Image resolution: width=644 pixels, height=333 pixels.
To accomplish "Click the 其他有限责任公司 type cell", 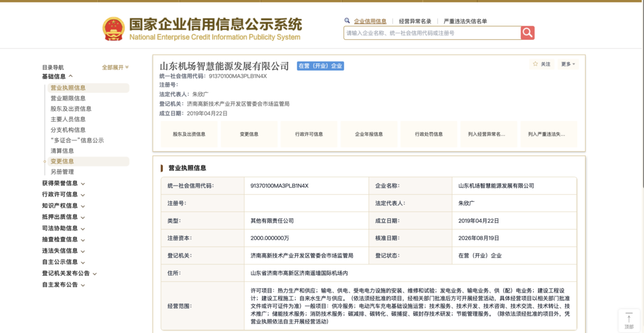I will [x=272, y=221].
